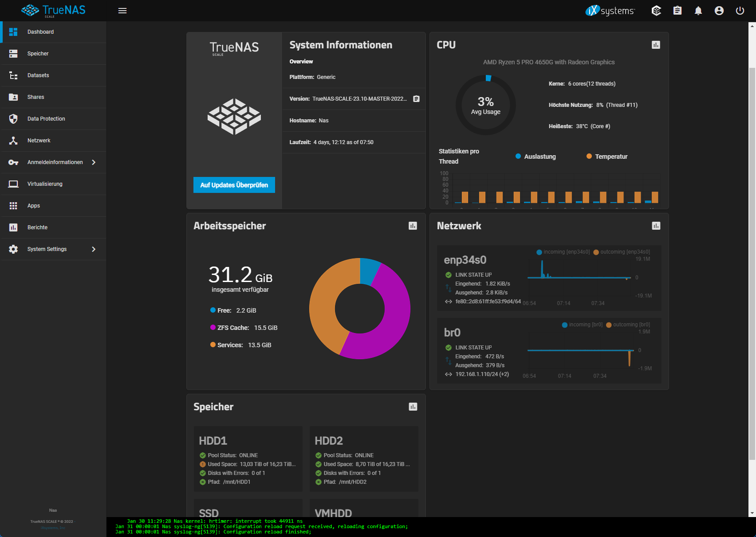Toggle incoming [br0] legend item
The image size is (756, 537).
pyautogui.click(x=583, y=325)
